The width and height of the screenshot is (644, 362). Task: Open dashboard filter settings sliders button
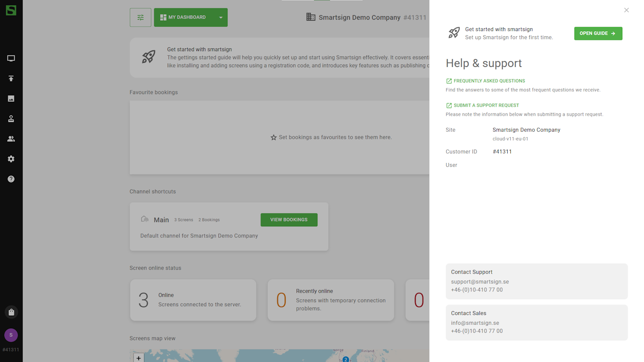pyautogui.click(x=140, y=18)
